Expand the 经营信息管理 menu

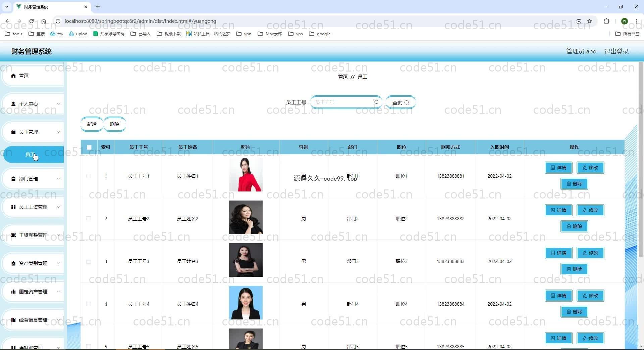click(x=33, y=320)
